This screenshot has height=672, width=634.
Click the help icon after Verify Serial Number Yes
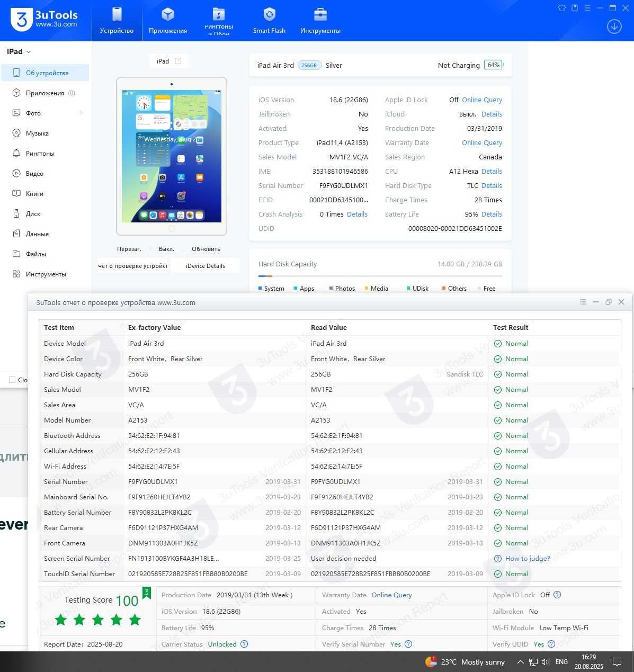(408, 644)
